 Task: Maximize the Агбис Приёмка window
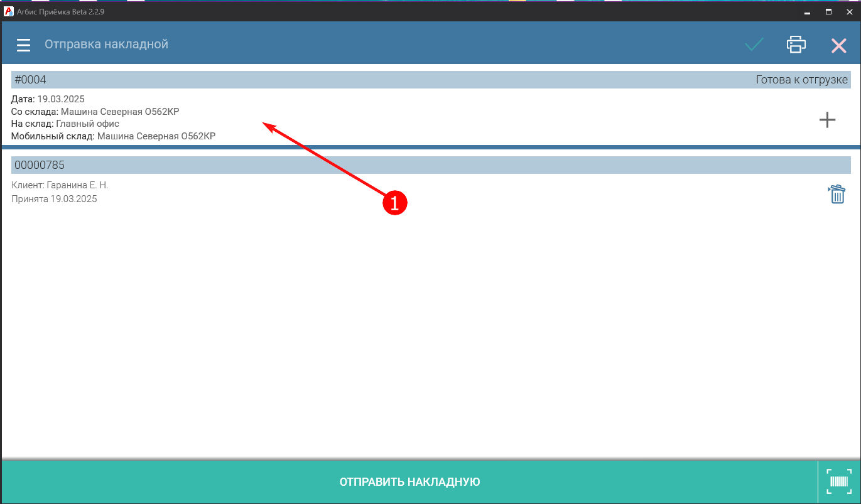[828, 11]
